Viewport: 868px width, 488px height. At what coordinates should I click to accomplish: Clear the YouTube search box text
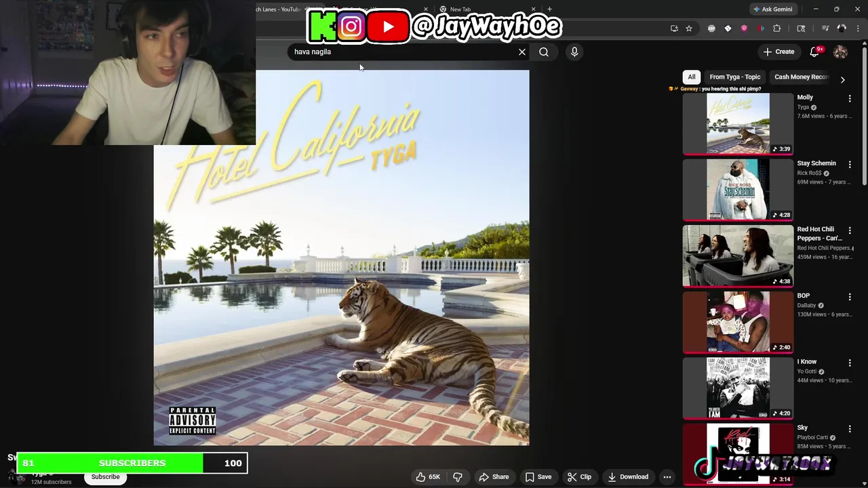pos(522,52)
